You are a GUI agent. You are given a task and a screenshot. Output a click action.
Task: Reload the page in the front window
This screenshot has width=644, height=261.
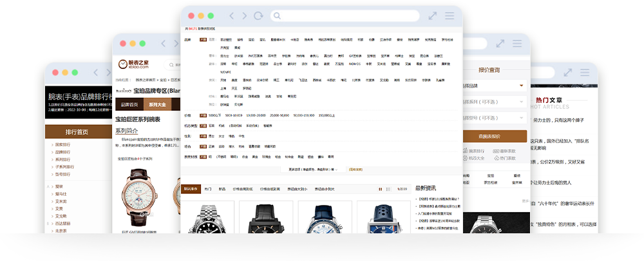[258, 15]
